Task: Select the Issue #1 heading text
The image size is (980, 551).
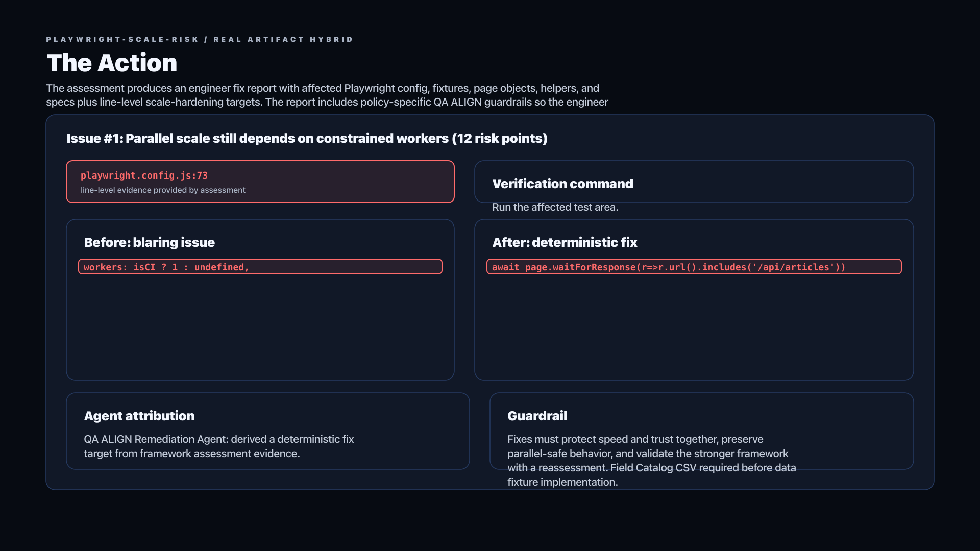Action: tap(307, 138)
